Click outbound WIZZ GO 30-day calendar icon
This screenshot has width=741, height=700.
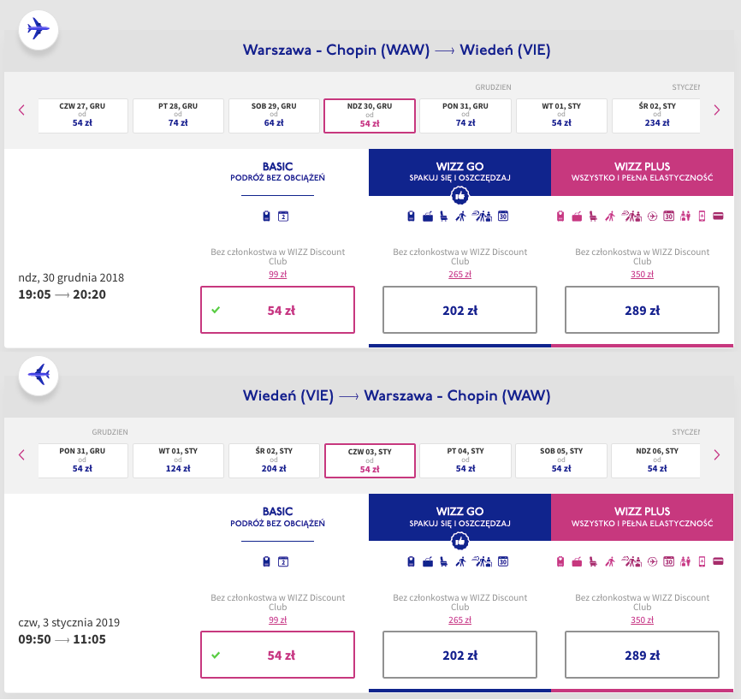click(x=503, y=216)
